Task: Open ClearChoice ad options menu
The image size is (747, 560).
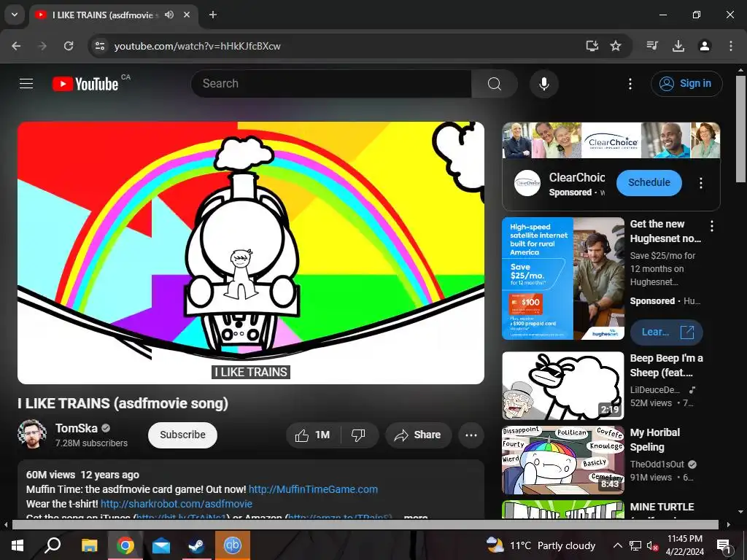Action: point(701,183)
